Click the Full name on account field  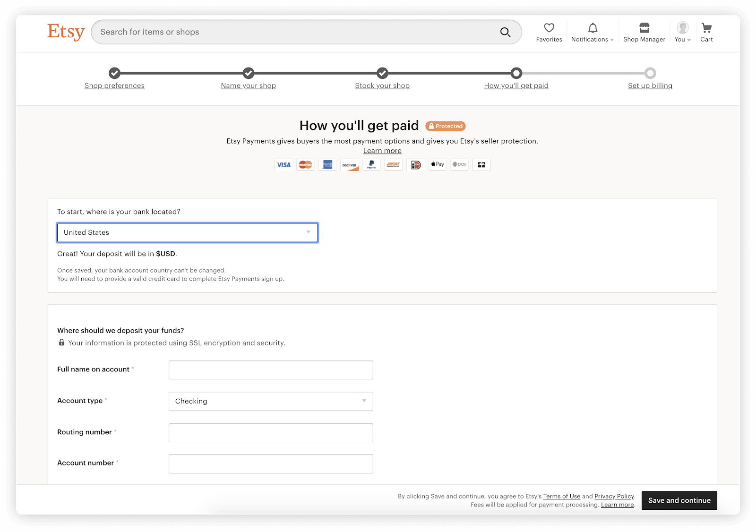click(x=271, y=370)
